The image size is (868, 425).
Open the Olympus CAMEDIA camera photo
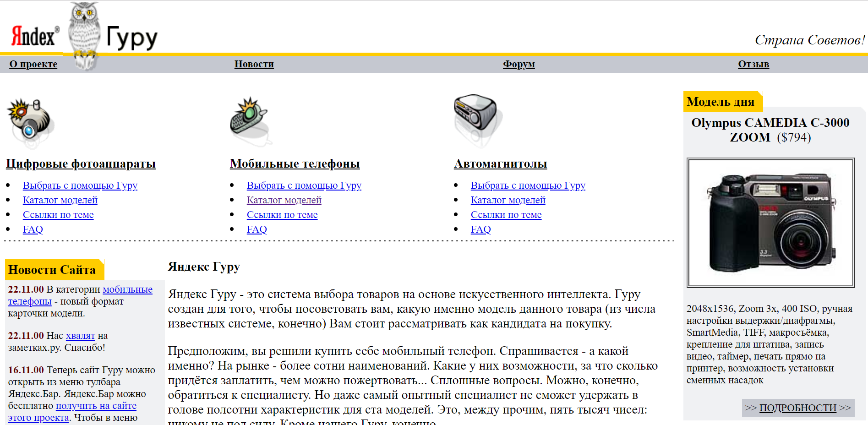click(770, 223)
